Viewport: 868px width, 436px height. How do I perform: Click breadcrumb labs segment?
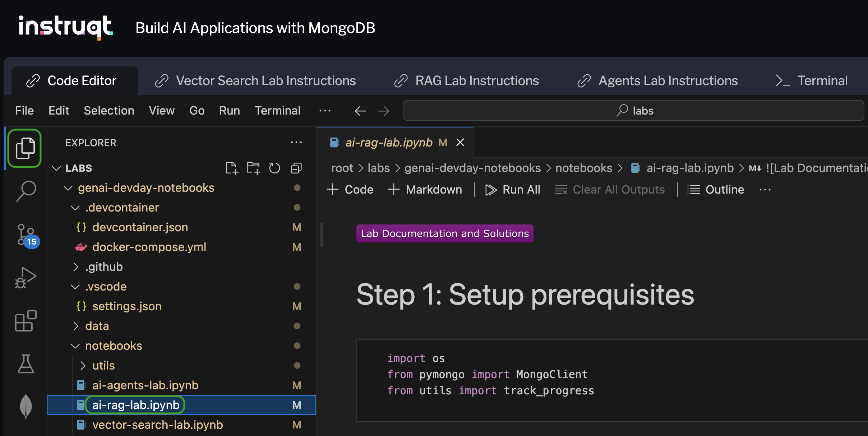379,168
